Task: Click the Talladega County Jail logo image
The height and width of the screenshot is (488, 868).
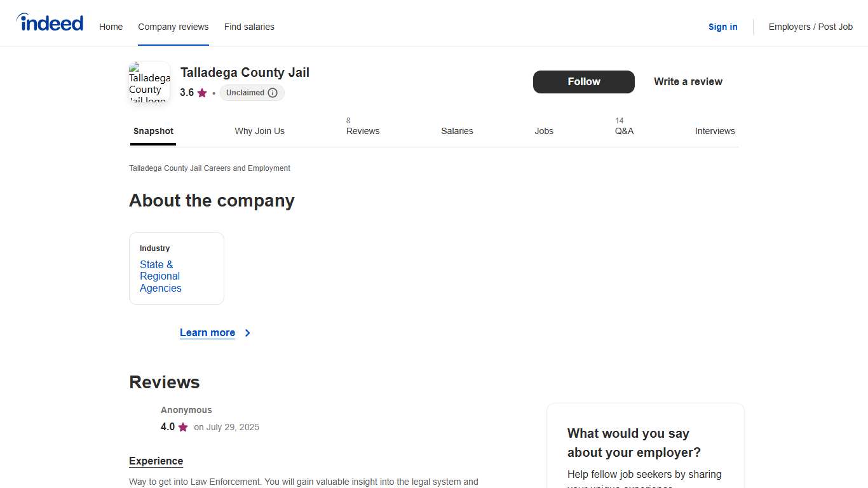Action: point(149,82)
